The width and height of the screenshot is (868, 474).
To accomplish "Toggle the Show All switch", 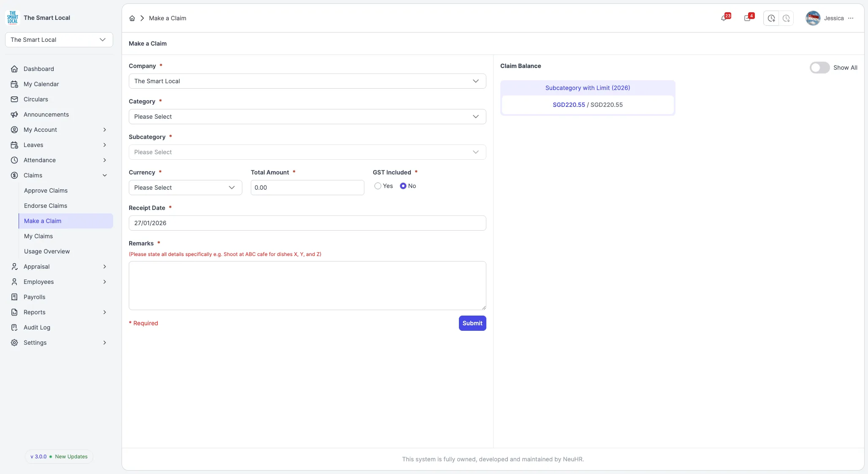I will 819,68.
